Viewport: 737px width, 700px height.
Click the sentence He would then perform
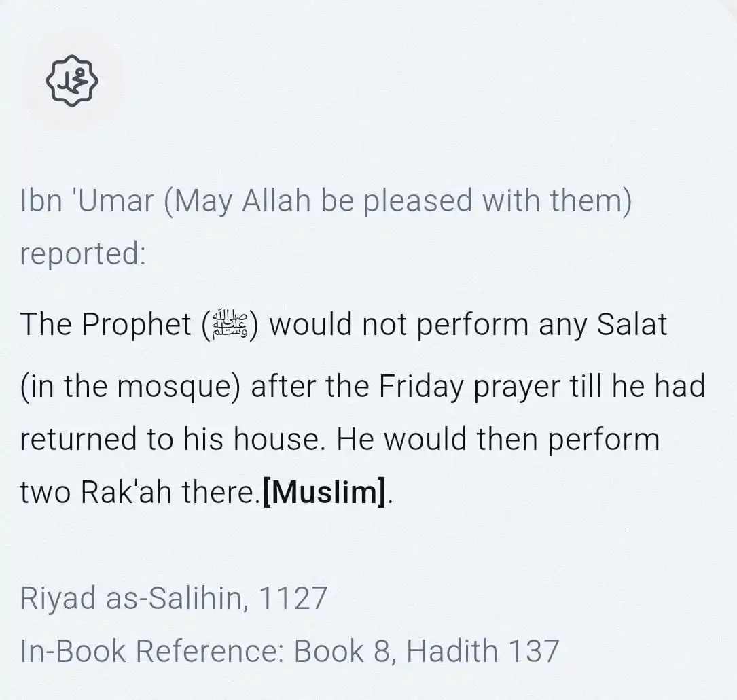[498, 438]
